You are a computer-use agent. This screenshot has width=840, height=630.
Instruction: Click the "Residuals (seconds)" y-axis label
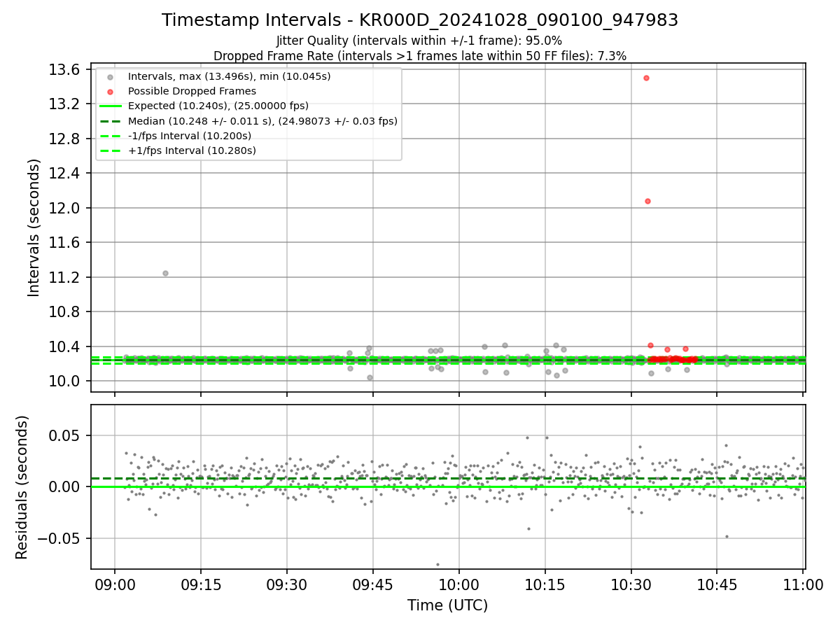tap(22, 487)
